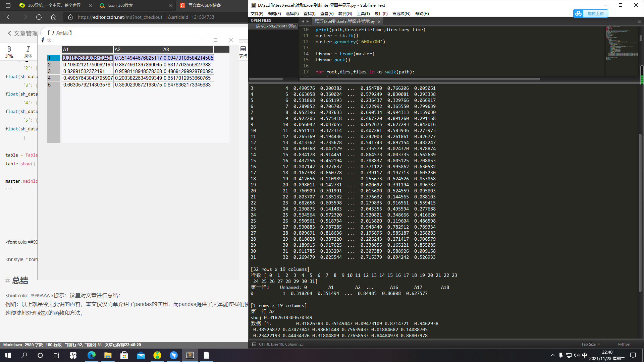Toggle Chinese input mode indicator
Viewport: 644px width, 362px height.
tap(584, 355)
